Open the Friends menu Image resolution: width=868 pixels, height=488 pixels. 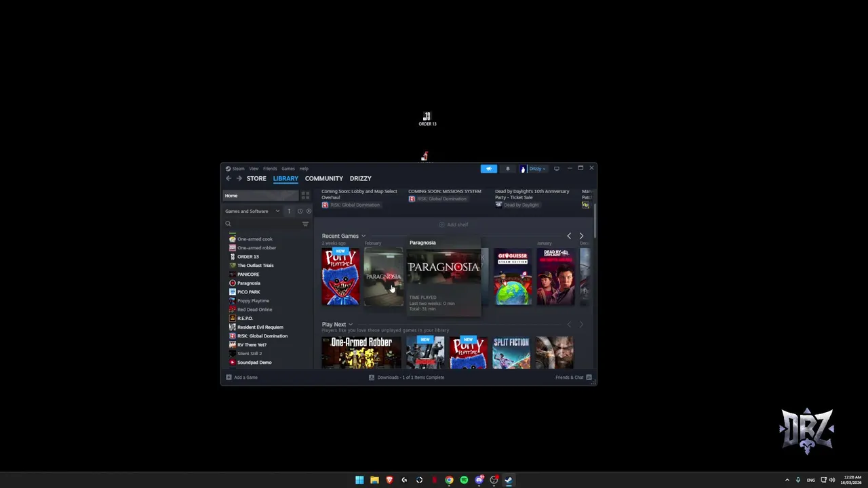pyautogui.click(x=270, y=169)
